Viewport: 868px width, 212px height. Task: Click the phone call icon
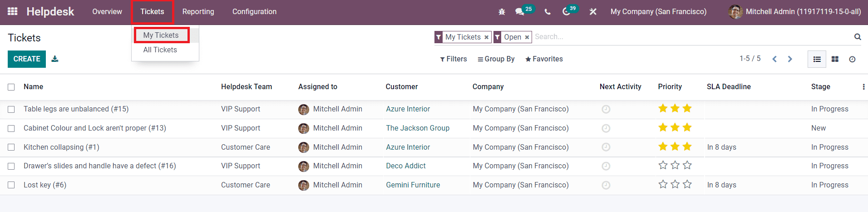pos(547,12)
